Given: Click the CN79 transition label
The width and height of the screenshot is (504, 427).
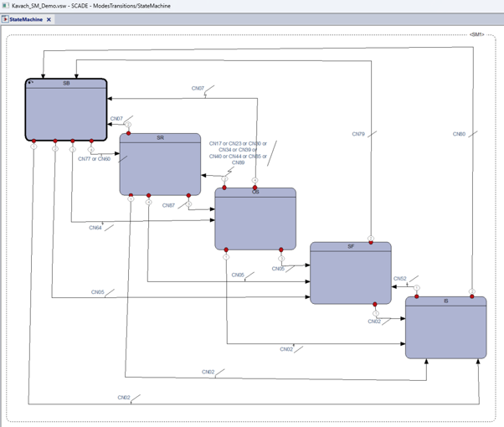Looking at the screenshot, I should [x=358, y=134].
